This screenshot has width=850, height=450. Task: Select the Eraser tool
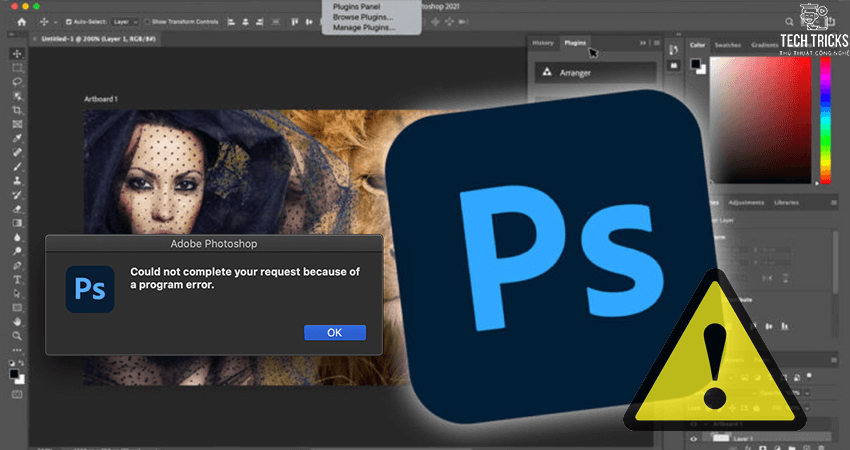click(x=17, y=209)
